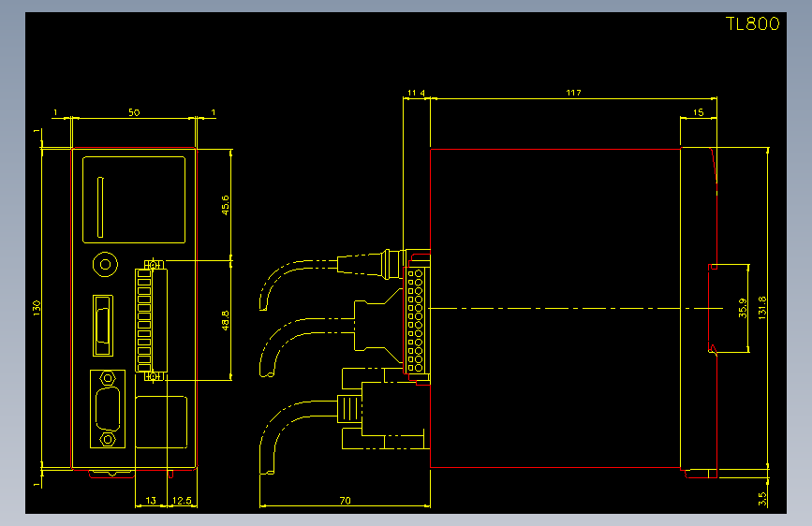This screenshot has height=526, width=812.
Task: Select the 35.9 dimension text
Action: point(743,308)
